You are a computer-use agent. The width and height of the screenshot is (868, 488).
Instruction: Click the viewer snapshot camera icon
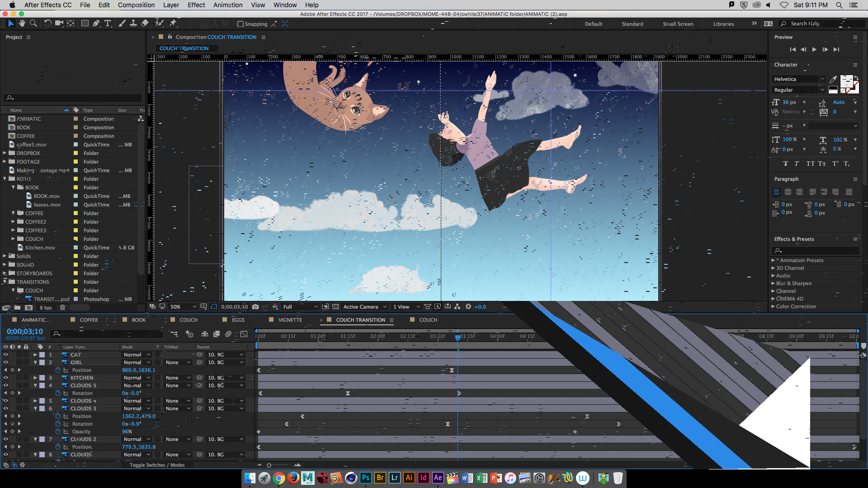point(255,307)
